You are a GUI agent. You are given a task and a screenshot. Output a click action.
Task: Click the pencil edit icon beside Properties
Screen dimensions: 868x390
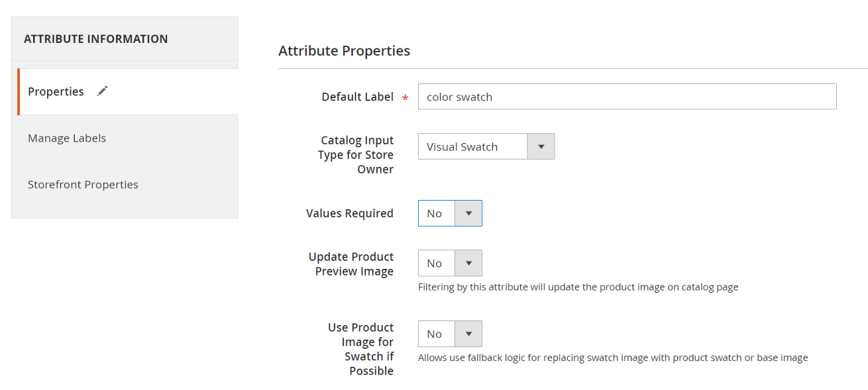[x=102, y=91]
